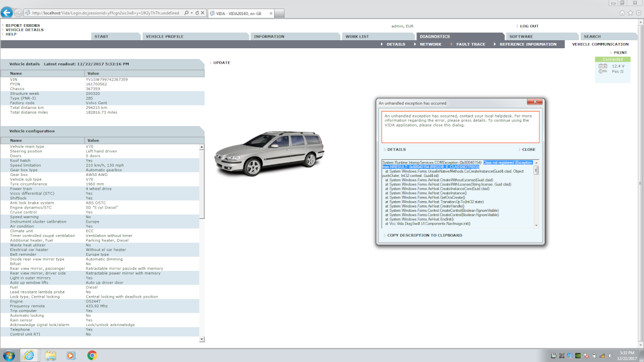Click the favorites star icon
The height and width of the screenshot is (362, 644).
click(630, 12)
